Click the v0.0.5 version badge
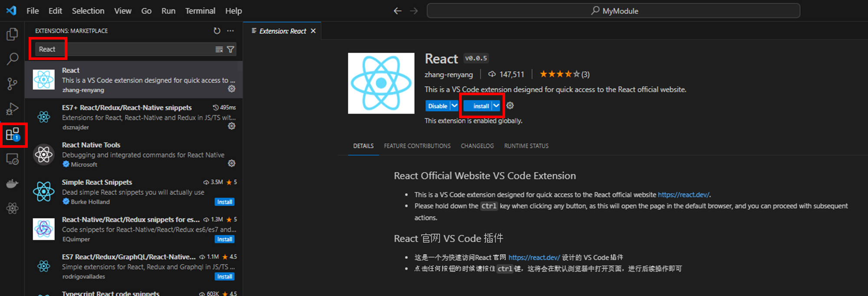This screenshot has height=296, width=868. (476, 58)
